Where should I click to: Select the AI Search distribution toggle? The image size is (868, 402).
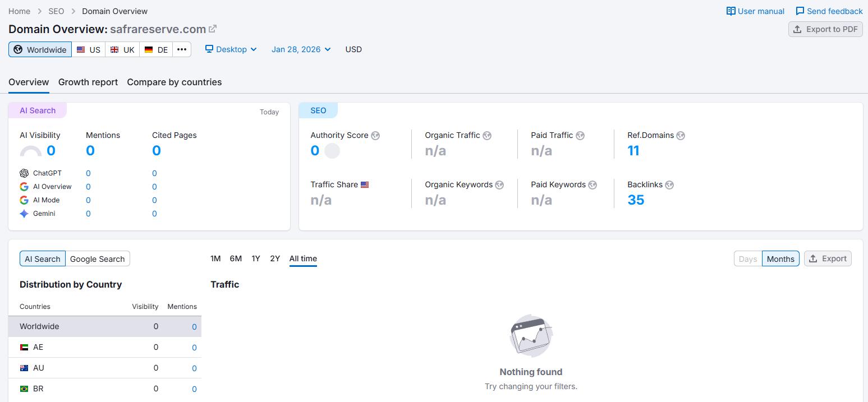pos(43,258)
